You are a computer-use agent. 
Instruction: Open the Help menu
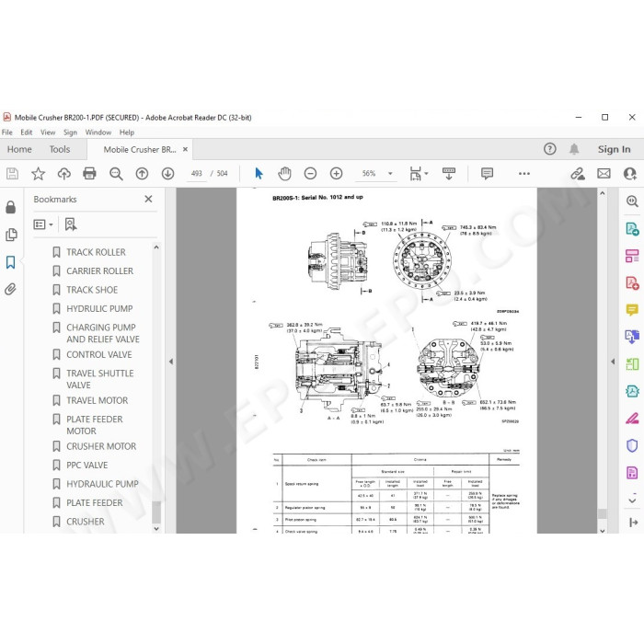(x=127, y=132)
